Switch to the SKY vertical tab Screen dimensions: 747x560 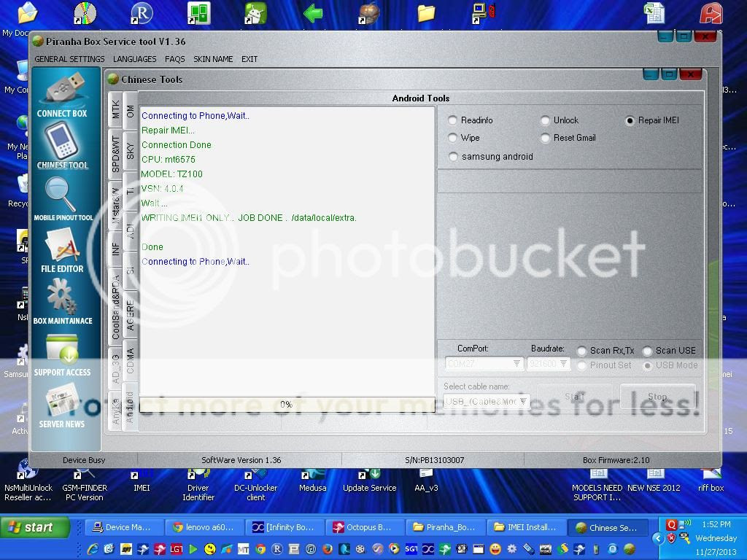tap(130, 150)
